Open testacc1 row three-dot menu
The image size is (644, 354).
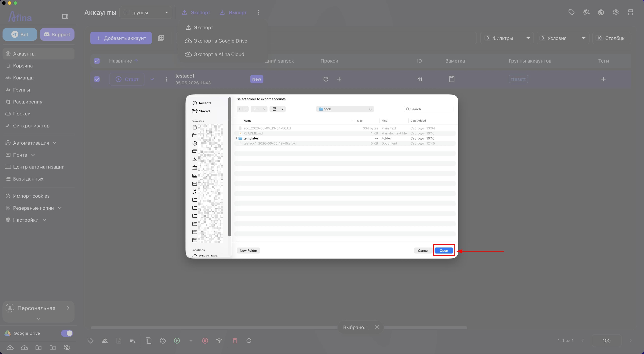pyautogui.click(x=166, y=79)
